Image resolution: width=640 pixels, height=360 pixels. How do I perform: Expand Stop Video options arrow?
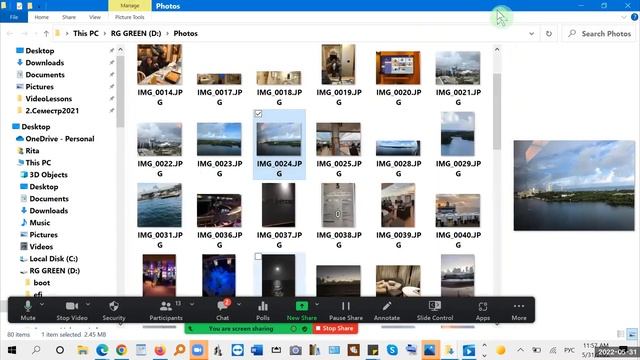coord(88,304)
